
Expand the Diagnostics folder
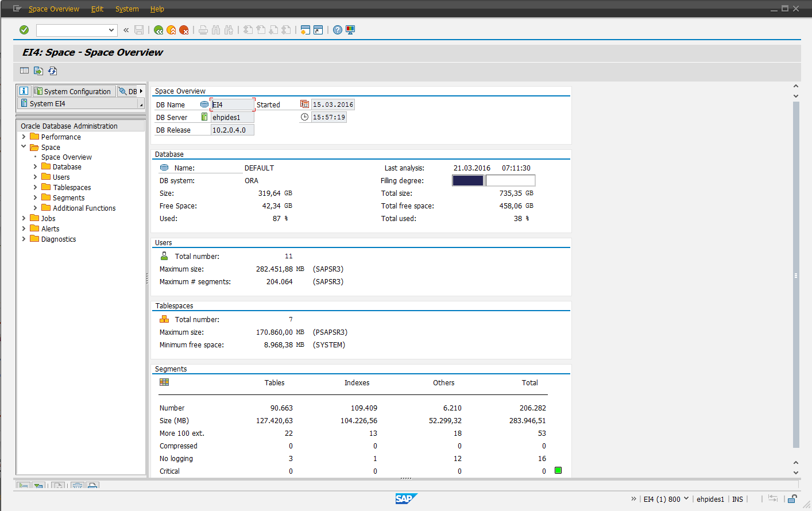24,239
